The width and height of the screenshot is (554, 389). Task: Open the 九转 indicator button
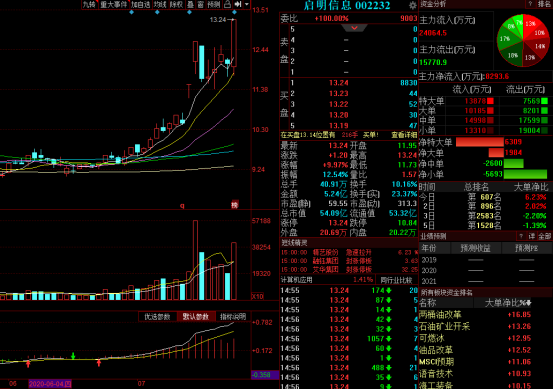click(90, 4)
